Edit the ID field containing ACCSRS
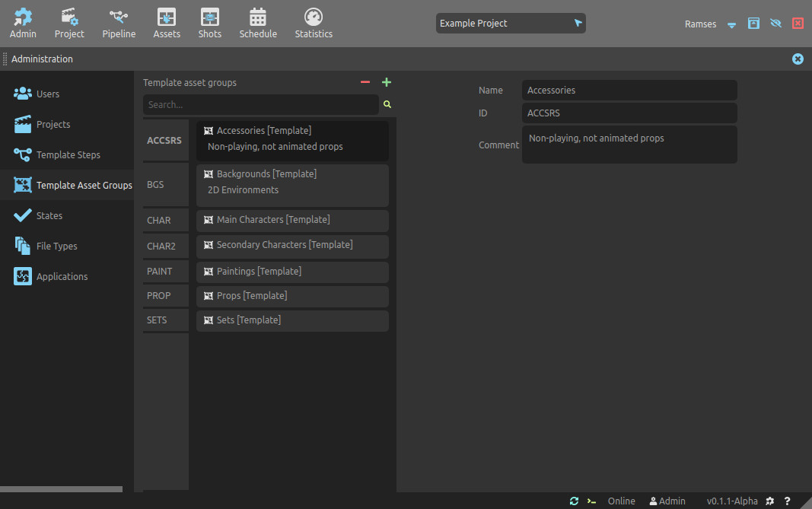 [629, 113]
